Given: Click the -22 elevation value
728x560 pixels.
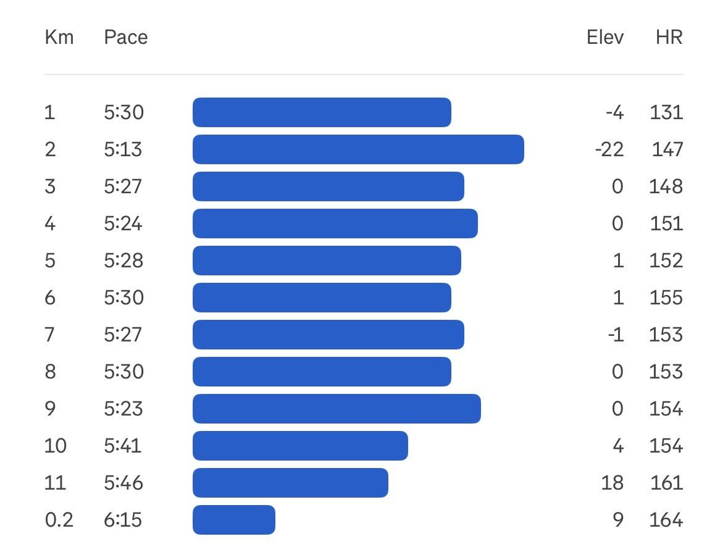Looking at the screenshot, I should click(x=609, y=149).
